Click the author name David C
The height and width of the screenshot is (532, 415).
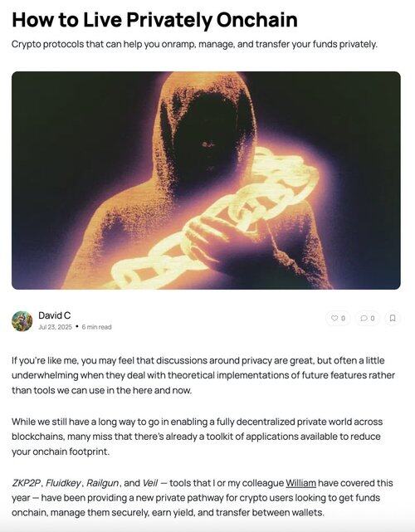click(54, 315)
